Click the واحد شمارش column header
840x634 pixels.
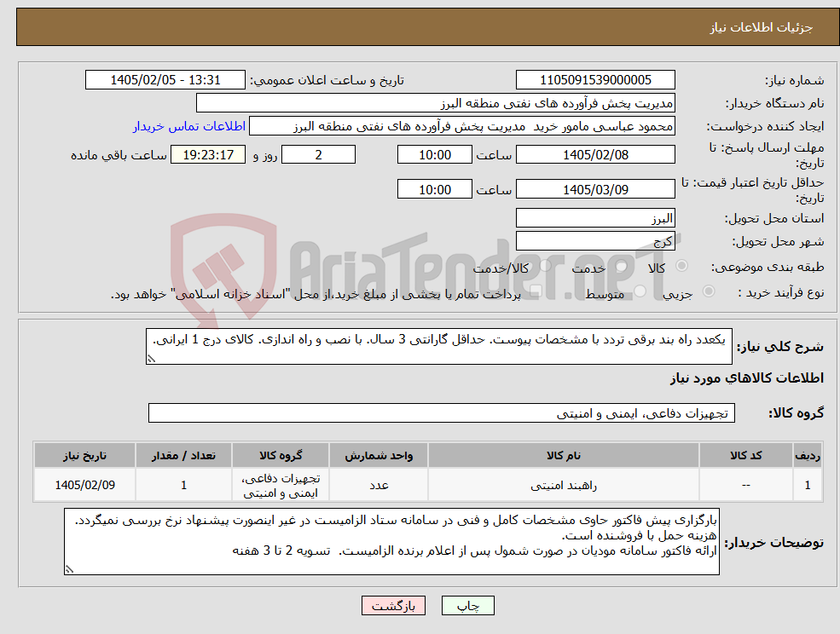coord(379,456)
